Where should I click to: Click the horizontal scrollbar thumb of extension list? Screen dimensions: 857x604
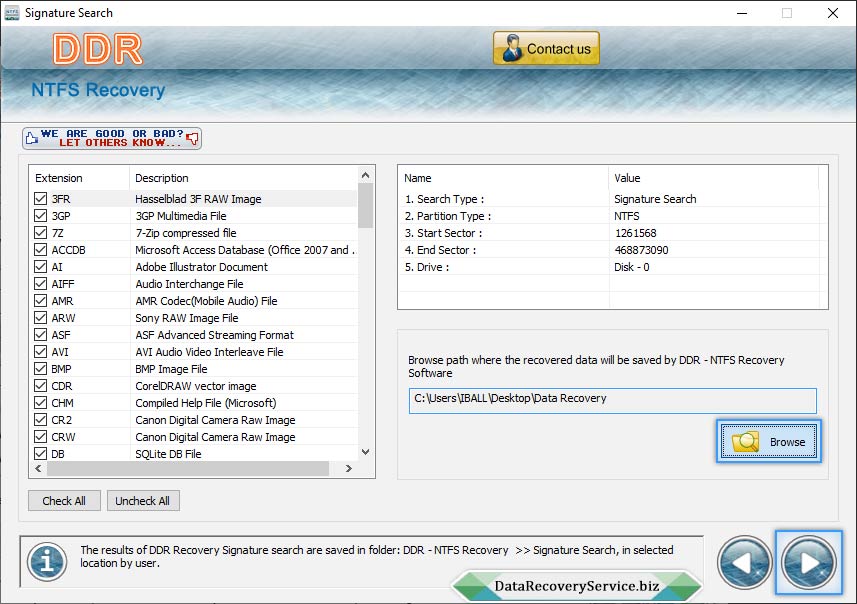pos(188,468)
